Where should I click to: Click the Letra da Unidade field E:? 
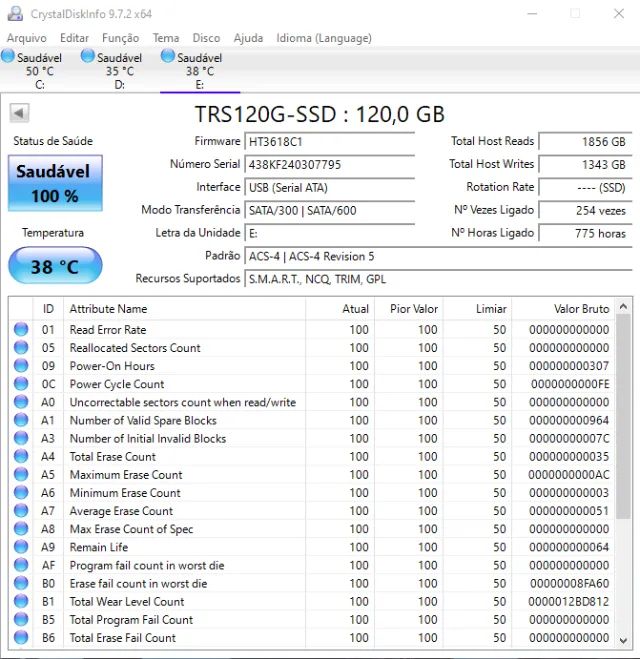coord(329,233)
